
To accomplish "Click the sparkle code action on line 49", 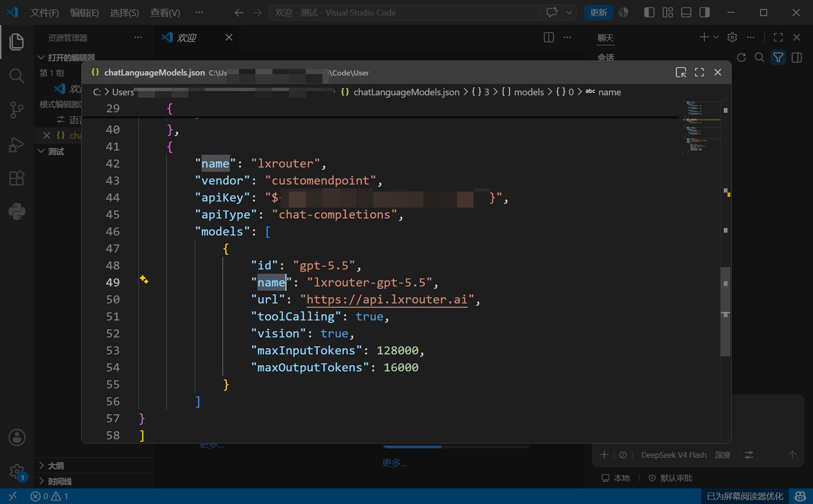I will coord(144,280).
